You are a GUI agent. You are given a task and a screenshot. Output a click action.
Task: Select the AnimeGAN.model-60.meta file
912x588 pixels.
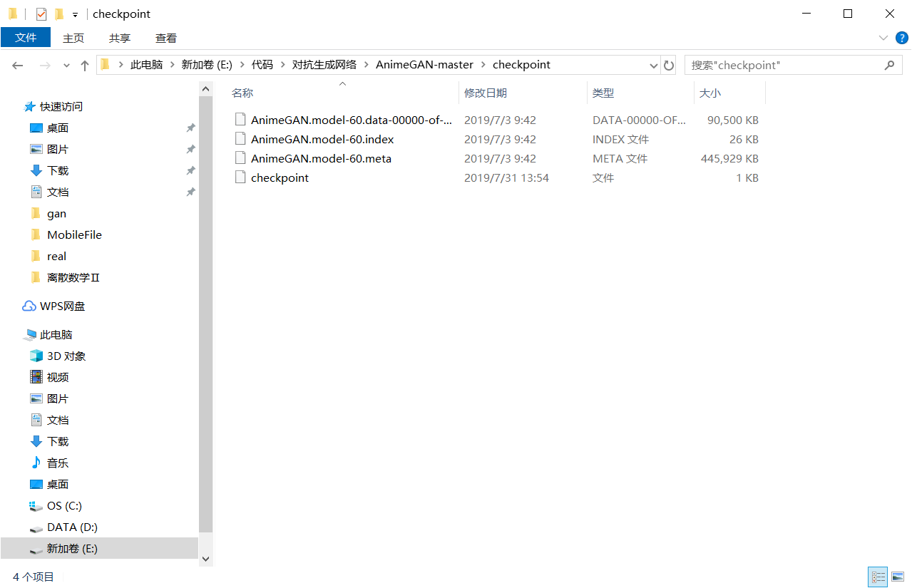coord(321,158)
